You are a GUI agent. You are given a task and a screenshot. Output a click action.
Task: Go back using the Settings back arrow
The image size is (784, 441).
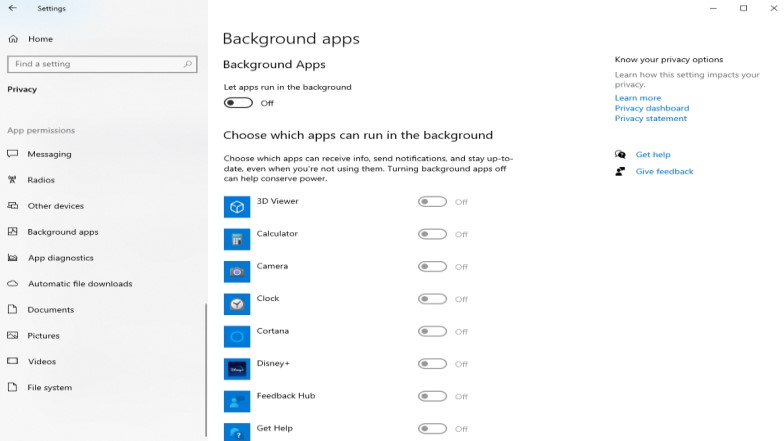12,8
